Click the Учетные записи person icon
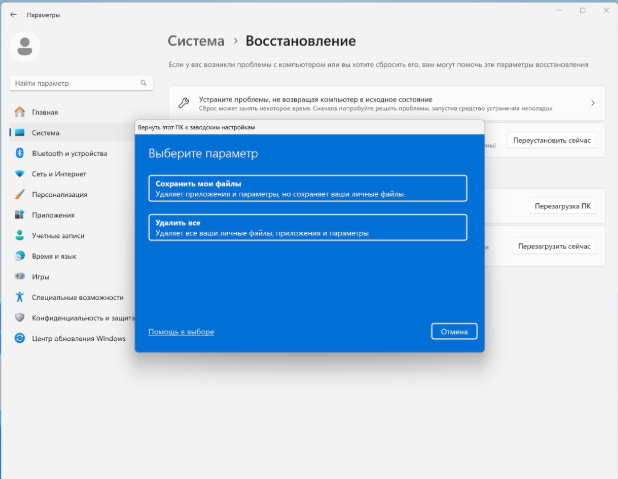618x479 pixels. point(20,235)
